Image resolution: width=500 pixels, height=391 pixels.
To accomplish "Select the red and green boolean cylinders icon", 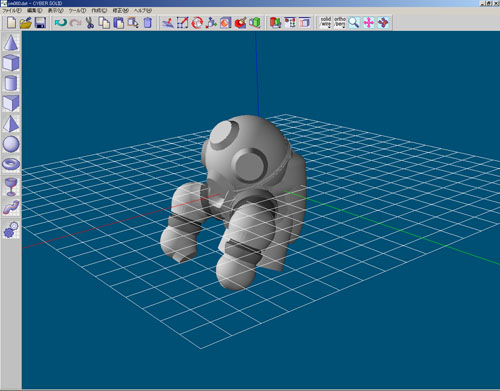I will click(275, 23).
